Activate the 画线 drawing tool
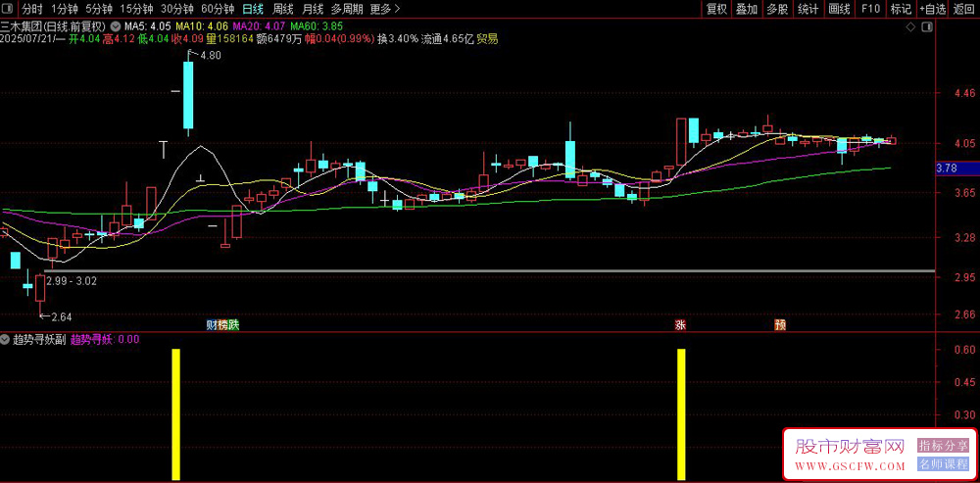The image size is (980, 483). pyautogui.click(x=840, y=9)
